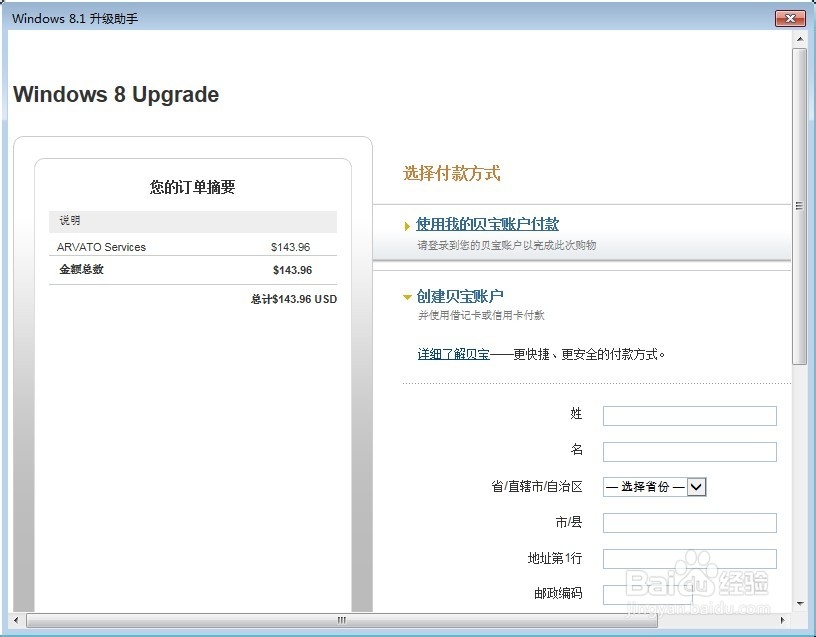Click the vertical scrollbar up arrow
Viewport: 816px width, 637px height.
tap(799, 39)
